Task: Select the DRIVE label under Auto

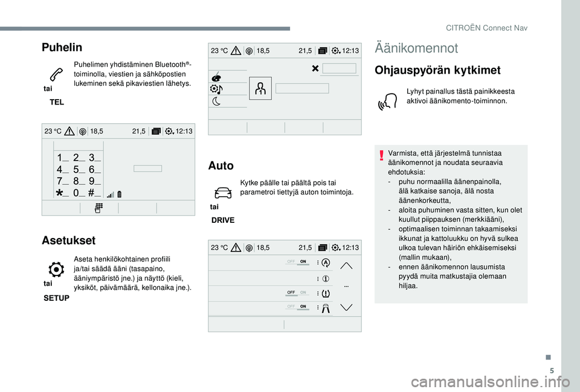Action: [x=223, y=220]
